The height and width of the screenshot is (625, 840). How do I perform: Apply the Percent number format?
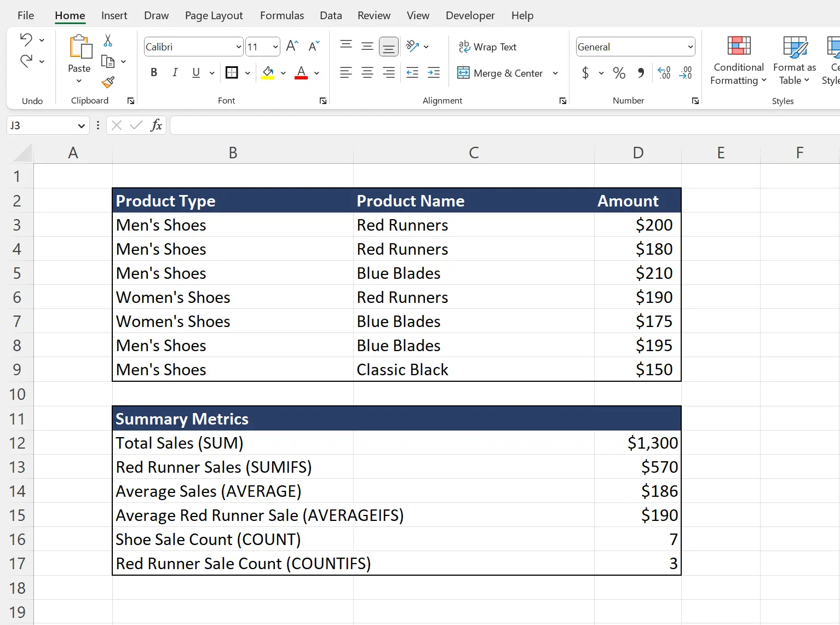619,73
